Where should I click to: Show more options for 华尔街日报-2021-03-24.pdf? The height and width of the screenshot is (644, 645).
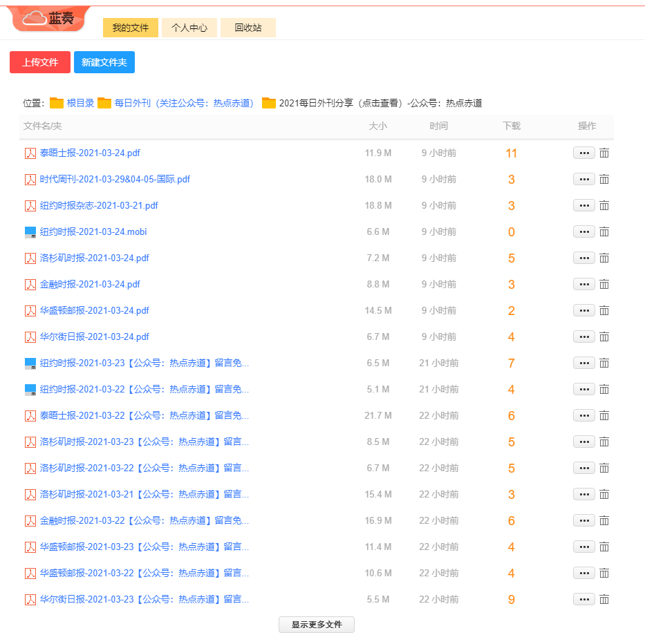click(x=584, y=337)
